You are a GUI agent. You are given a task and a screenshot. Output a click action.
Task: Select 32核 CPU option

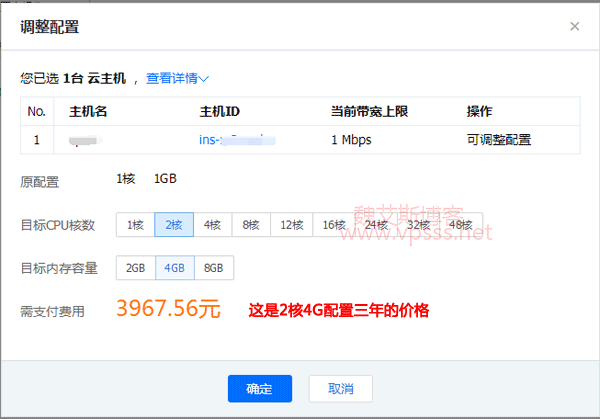point(418,225)
